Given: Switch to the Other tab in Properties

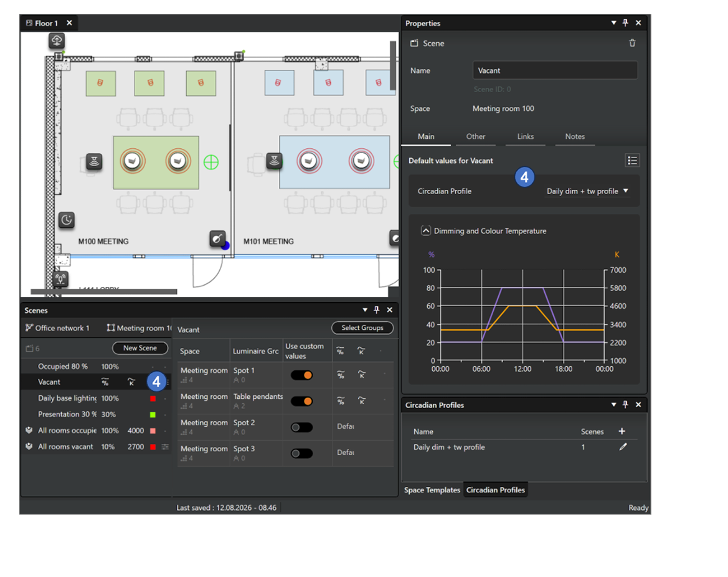Looking at the screenshot, I should coord(475,136).
